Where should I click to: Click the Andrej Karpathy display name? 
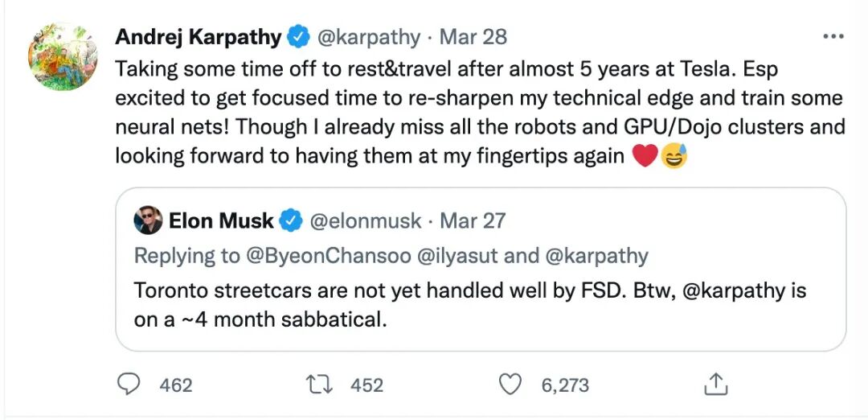[x=199, y=37]
